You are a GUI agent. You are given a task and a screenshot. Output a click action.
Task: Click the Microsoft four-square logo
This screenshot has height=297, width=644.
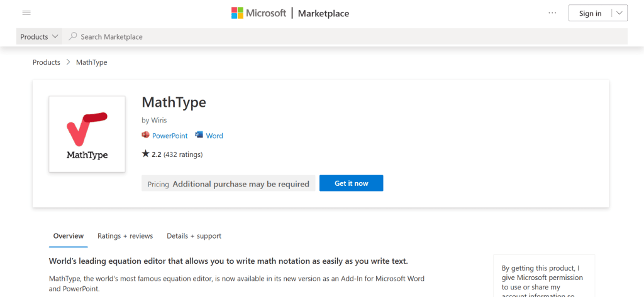(238, 13)
